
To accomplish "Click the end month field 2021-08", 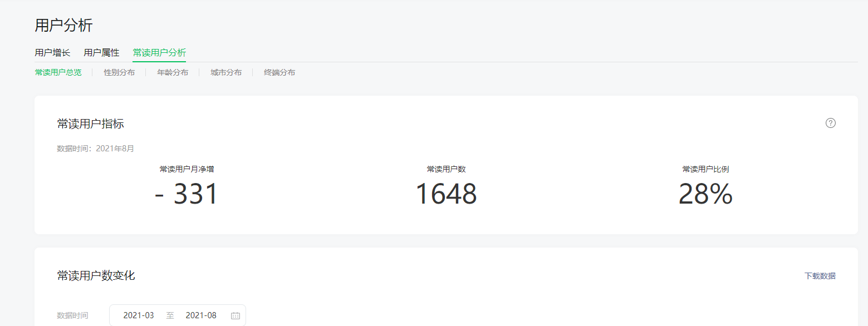I will 201,315.
